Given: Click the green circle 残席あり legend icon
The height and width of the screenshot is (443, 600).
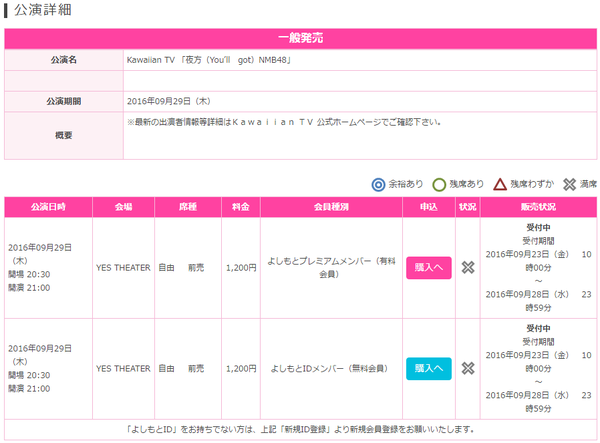Looking at the screenshot, I should (x=439, y=185).
